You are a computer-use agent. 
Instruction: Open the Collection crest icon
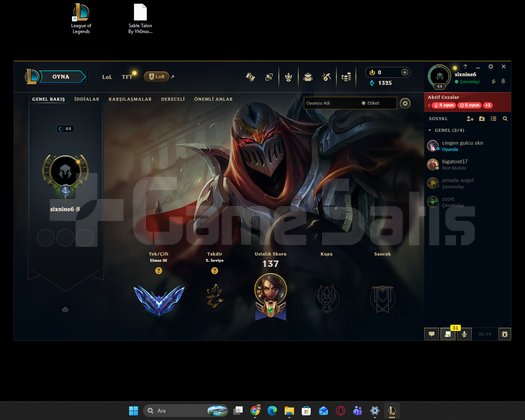coord(288,77)
